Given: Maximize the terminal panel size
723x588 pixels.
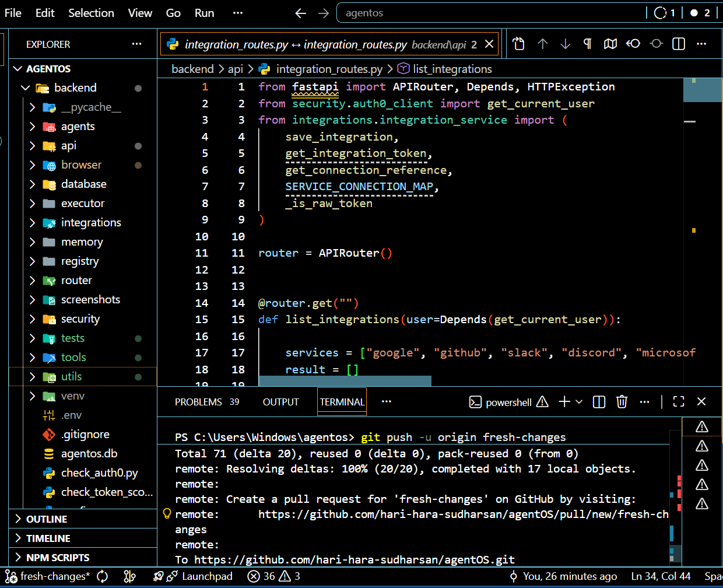Looking at the screenshot, I should click(678, 402).
